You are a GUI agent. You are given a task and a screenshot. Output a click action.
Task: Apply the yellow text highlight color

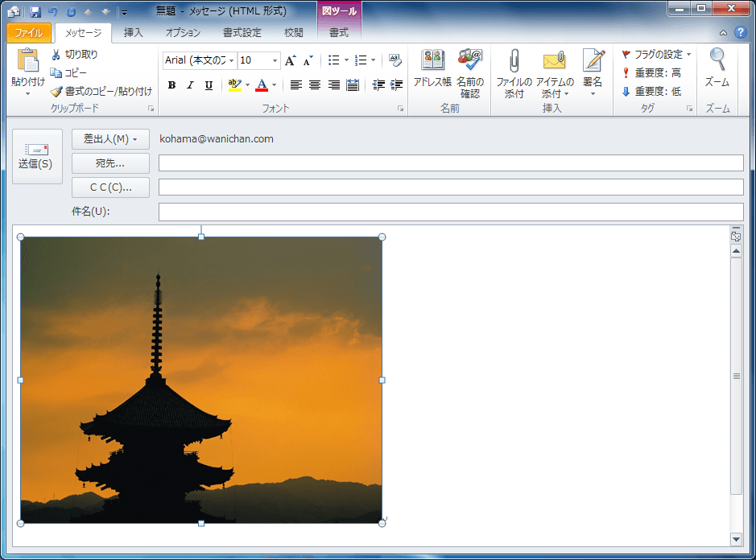point(235,85)
